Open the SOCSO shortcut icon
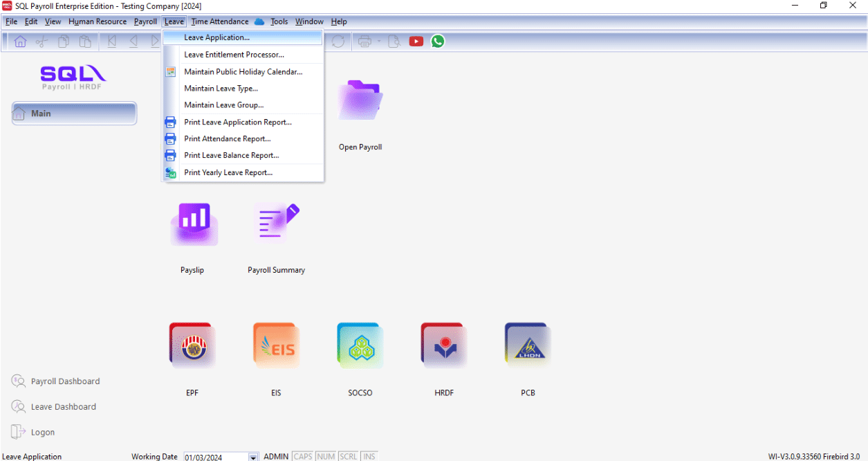This screenshot has height=461, width=868. pos(360,345)
